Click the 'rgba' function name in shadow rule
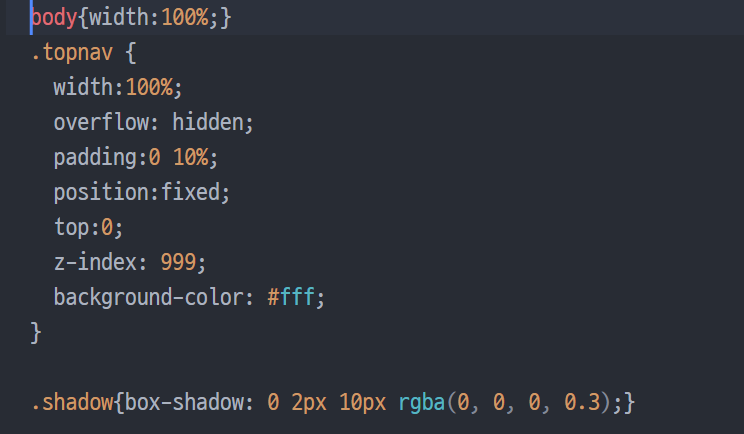Viewport: 744px width, 434px height. pyautogui.click(x=421, y=403)
